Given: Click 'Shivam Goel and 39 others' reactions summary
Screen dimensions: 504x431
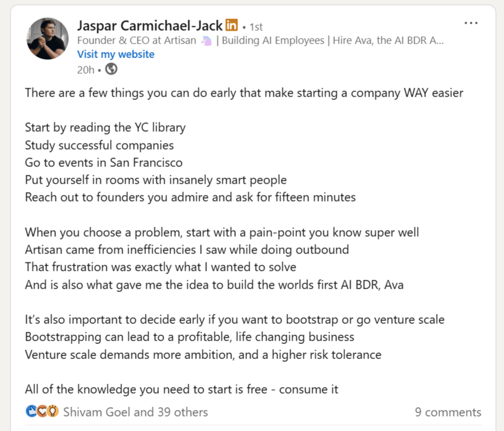Looking at the screenshot, I should pyautogui.click(x=135, y=412).
